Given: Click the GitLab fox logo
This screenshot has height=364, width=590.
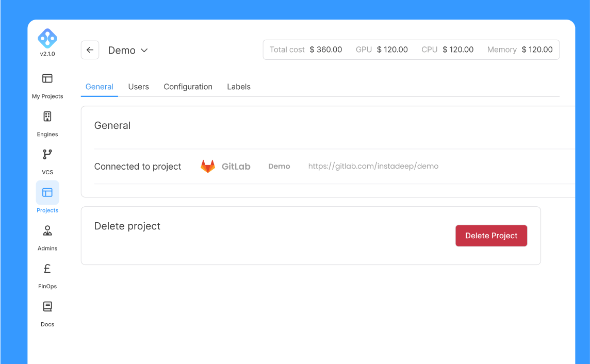Looking at the screenshot, I should point(208,166).
